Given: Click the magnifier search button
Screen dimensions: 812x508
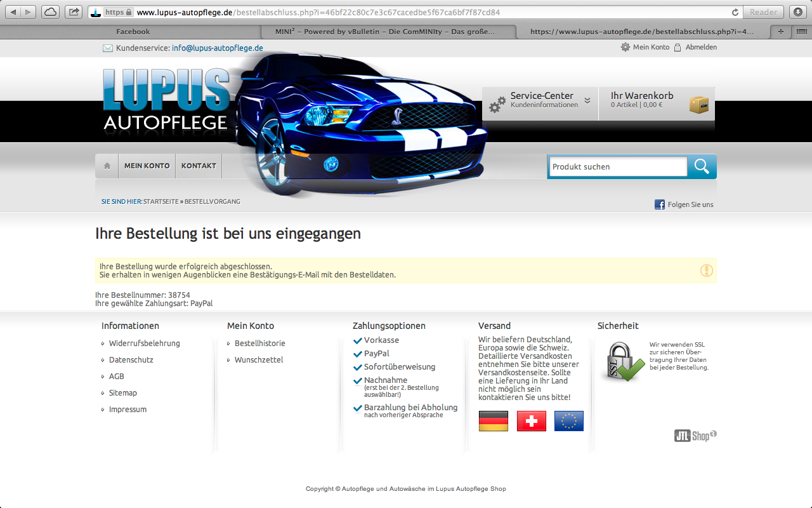Looking at the screenshot, I should tap(702, 166).
